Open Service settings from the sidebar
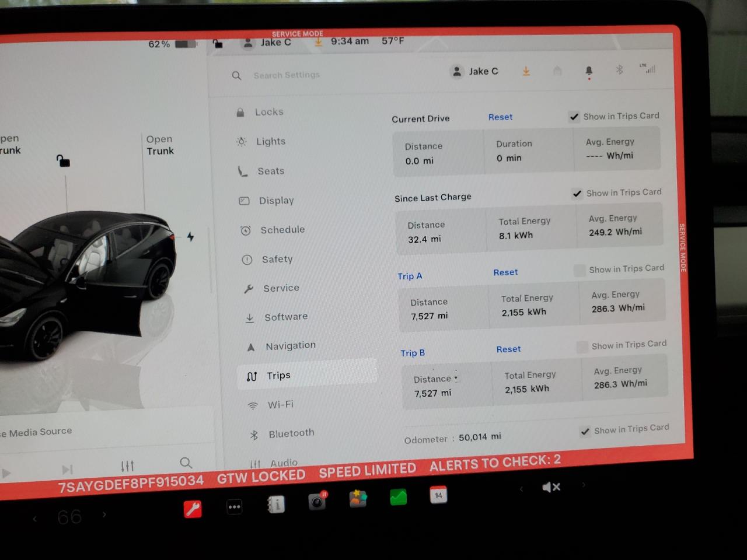 pyautogui.click(x=281, y=288)
